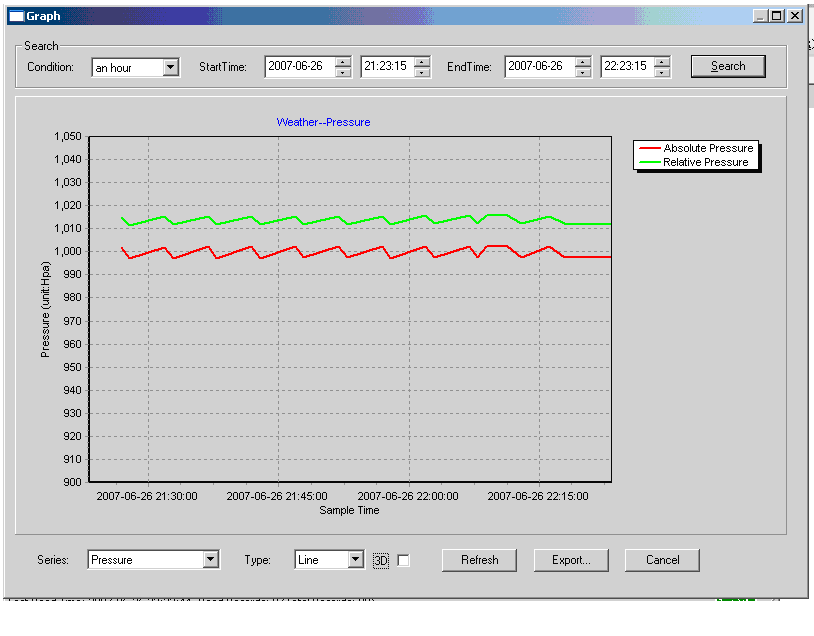Click the Search button
Screen dimensions: 814x636
pyautogui.click(x=728, y=66)
